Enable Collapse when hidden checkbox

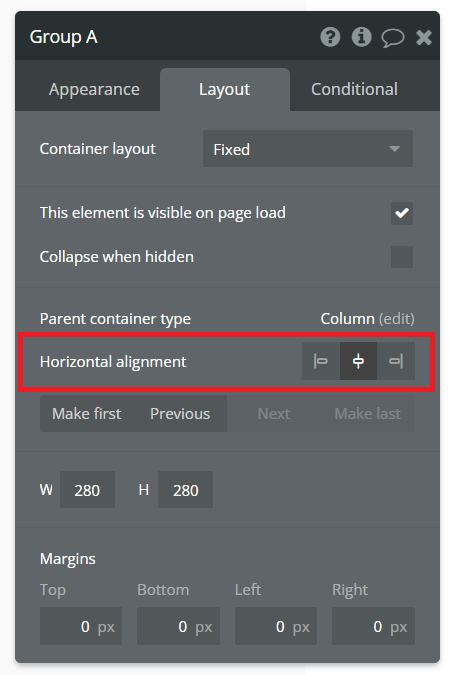click(x=402, y=257)
